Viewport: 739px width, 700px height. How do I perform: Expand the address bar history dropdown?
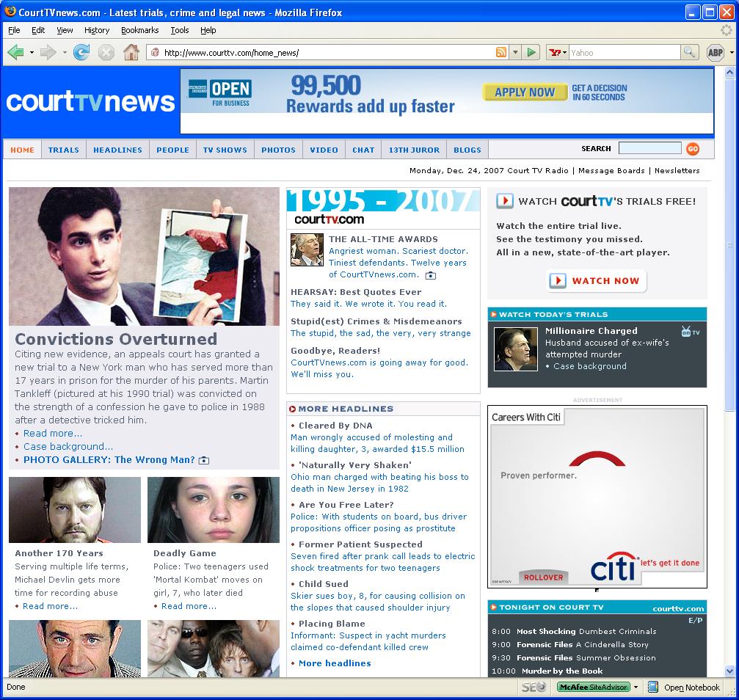(515, 52)
